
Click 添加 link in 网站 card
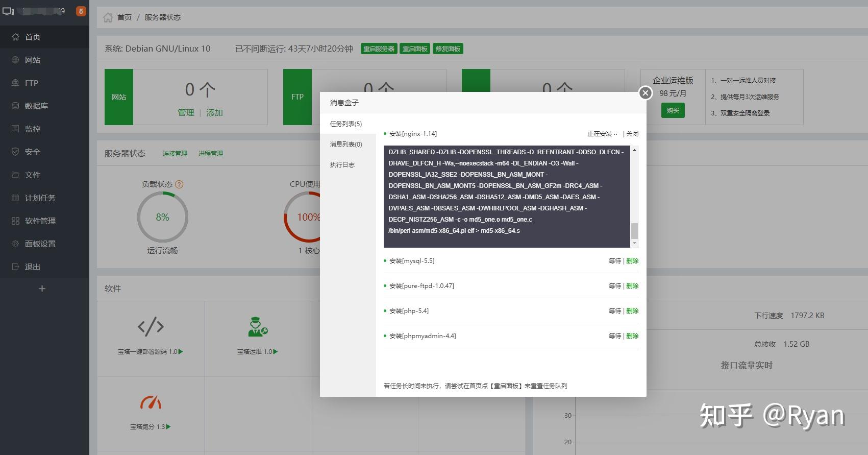[214, 112]
